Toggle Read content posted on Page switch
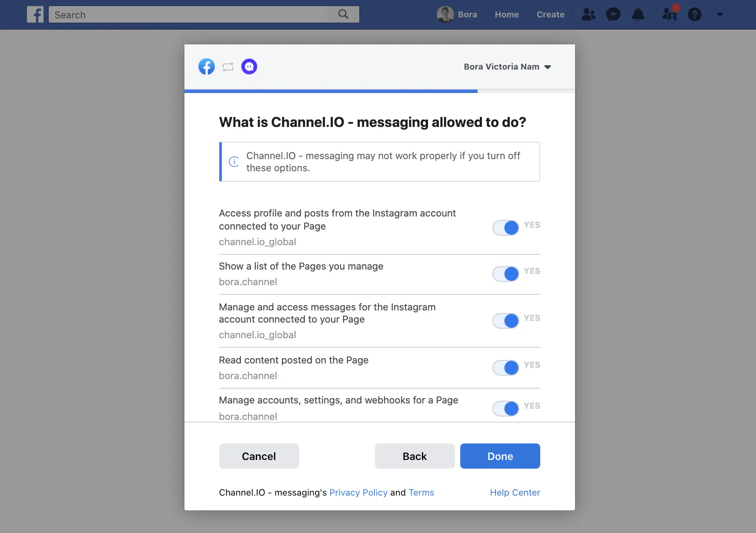This screenshot has height=533, width=756. (506, 368)
